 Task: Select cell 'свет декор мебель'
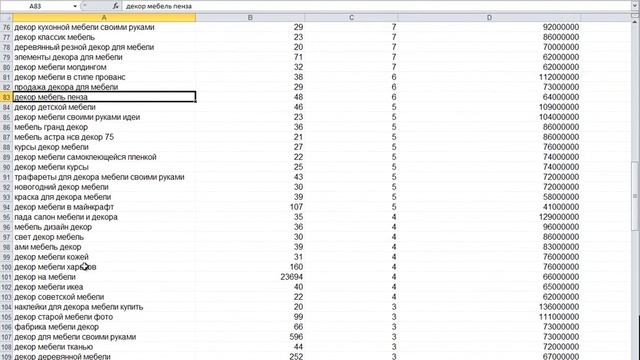coord(104,237)
